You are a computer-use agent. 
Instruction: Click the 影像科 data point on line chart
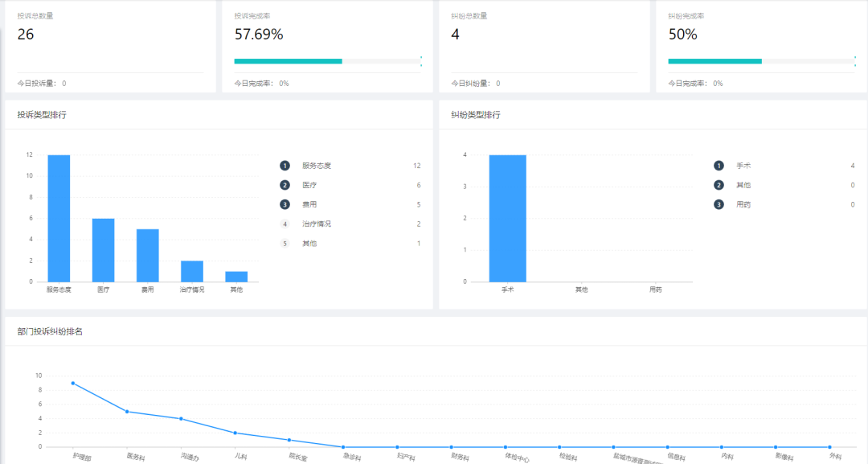tap(776, 447)
